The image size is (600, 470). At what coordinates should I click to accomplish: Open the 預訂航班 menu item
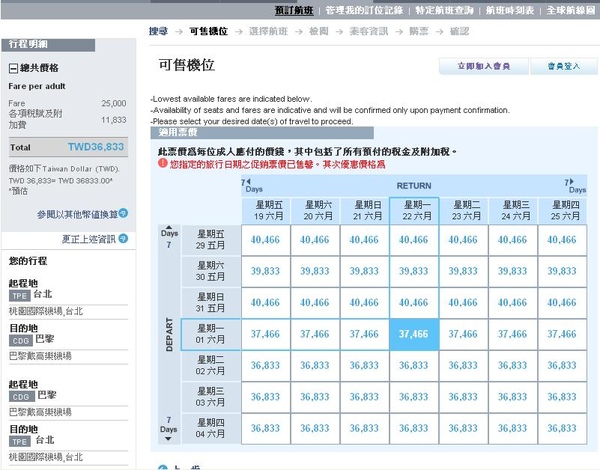pyautogui.click(x=294, y=10)
